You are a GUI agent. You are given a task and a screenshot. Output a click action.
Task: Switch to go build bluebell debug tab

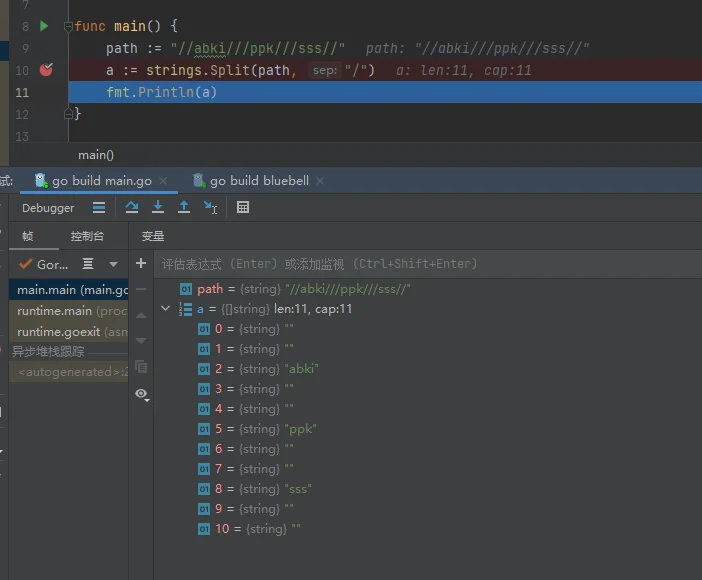click(x=259, y=181)
